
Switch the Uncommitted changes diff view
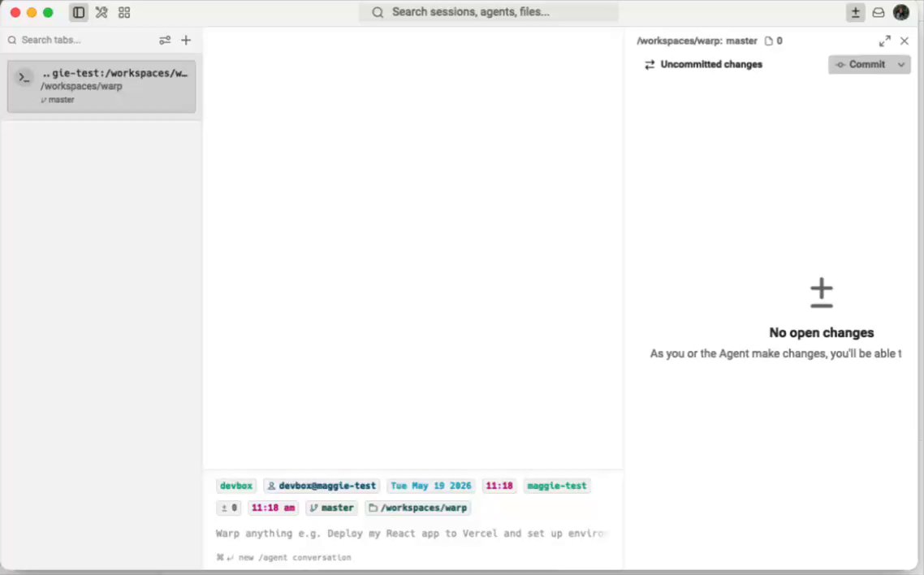click(x=704, y=64)
